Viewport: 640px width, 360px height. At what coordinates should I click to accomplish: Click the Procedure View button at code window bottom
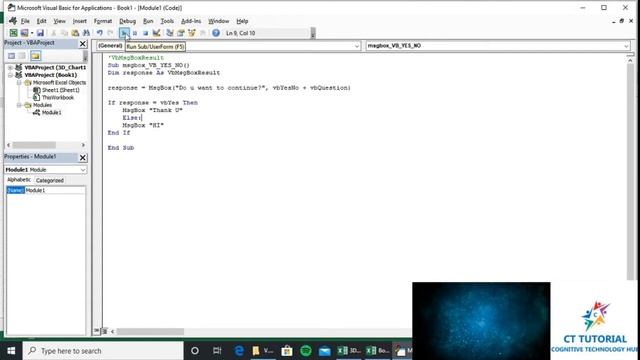tap(97, 331)
